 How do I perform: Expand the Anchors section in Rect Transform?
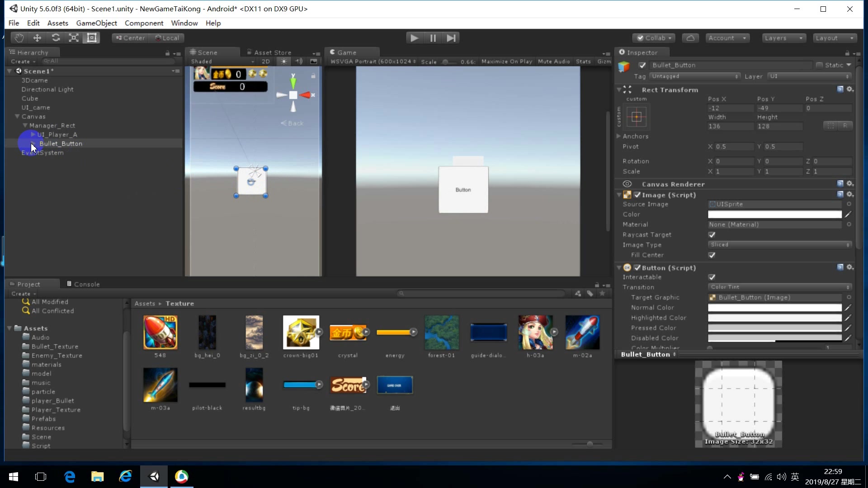point(619,136)
